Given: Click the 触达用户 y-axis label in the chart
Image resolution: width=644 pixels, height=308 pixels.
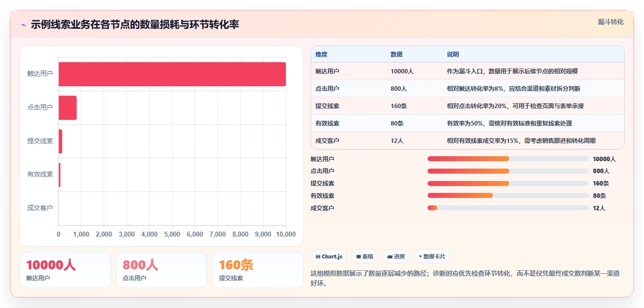Looking at the screenshot, I should pos(40,73).
